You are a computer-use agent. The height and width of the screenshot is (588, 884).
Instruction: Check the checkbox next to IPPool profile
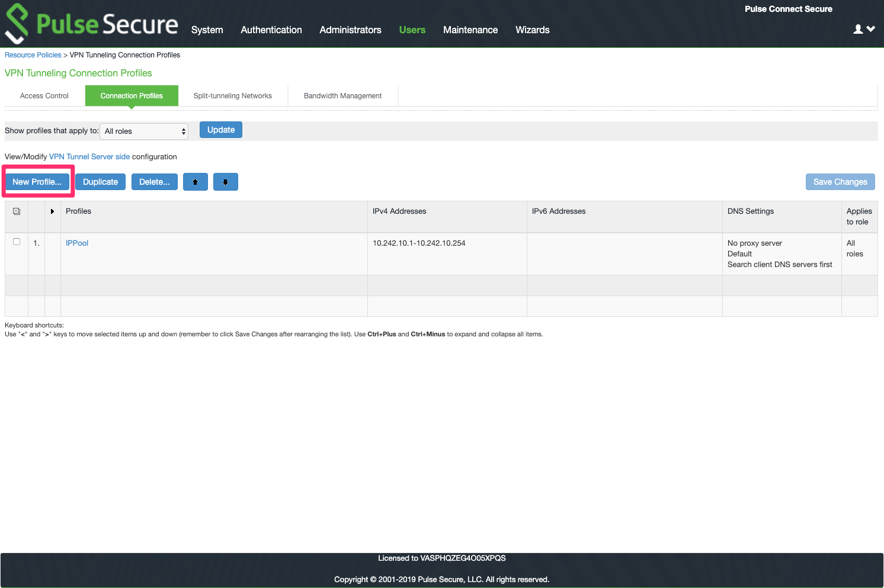17,242
